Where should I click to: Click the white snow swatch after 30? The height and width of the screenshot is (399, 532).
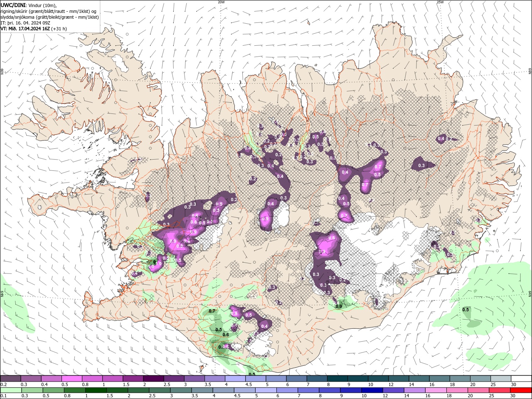pos(521,378)
